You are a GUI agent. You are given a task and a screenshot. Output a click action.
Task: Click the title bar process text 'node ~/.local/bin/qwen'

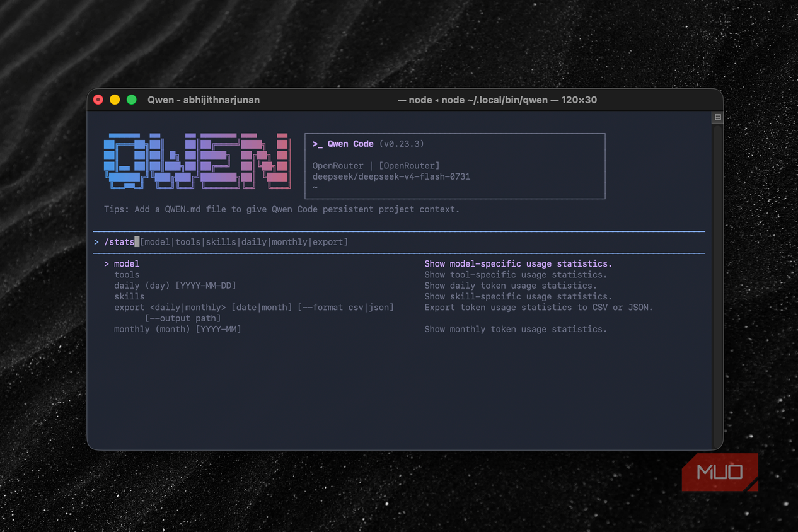[x=495, y=100]
